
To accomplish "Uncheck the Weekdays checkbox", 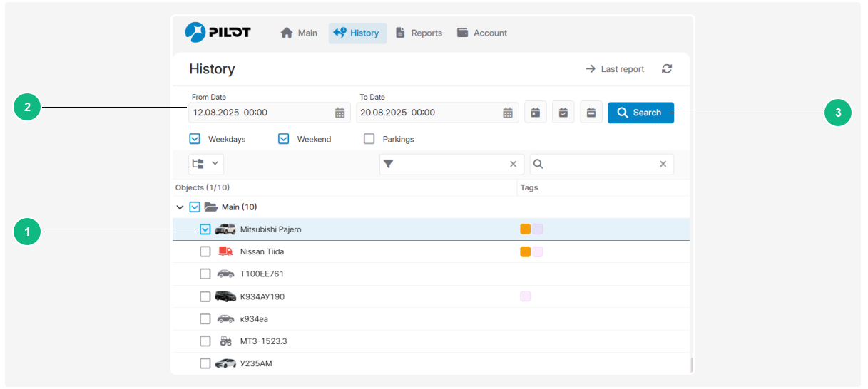I will pos(195,139).
